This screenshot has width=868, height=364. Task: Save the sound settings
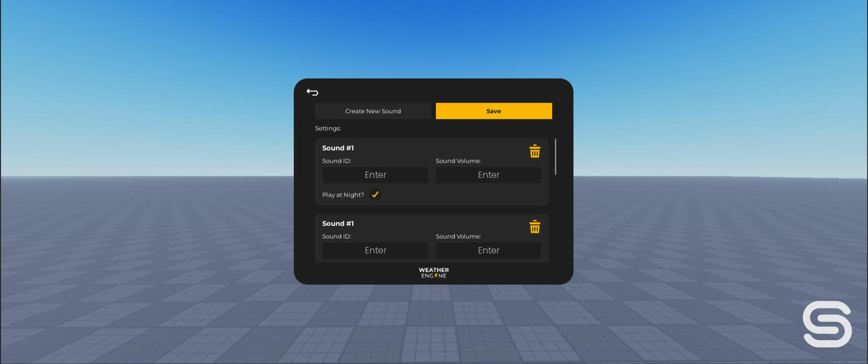(493, 111)
